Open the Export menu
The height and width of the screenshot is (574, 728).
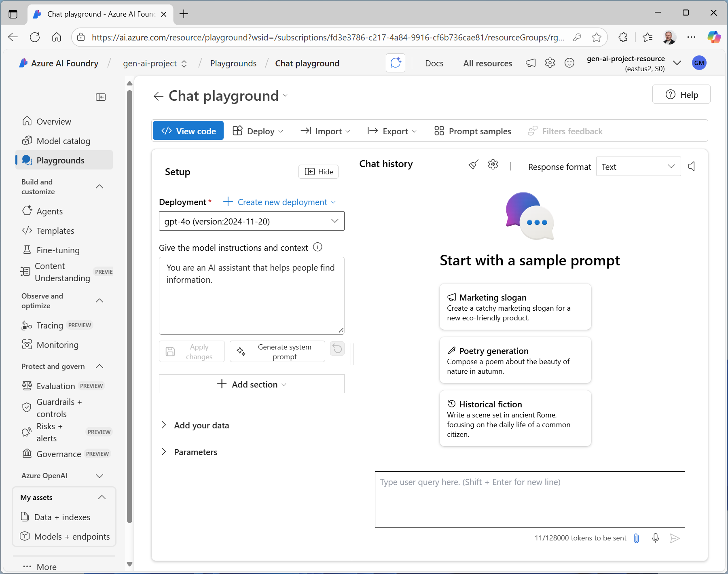point(392,131)
